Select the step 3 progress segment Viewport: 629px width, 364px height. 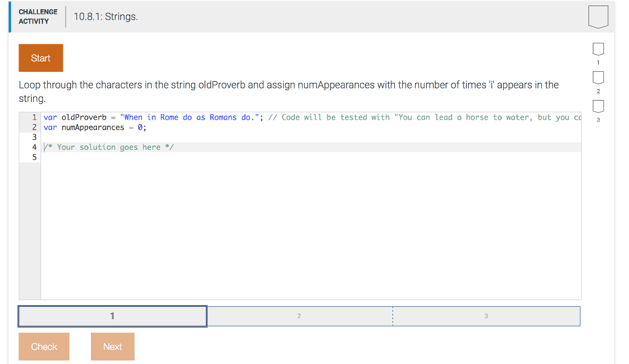pos(486,316)
